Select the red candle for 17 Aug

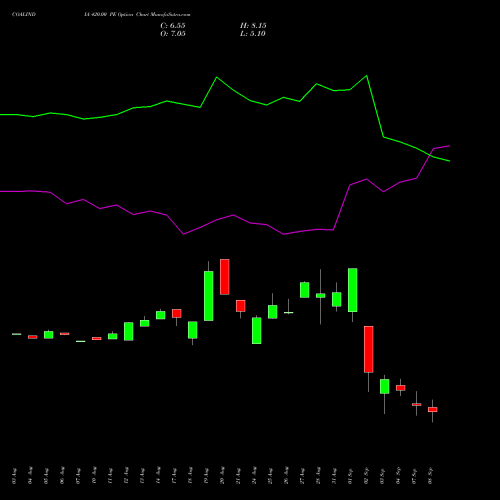tap(177, 313)
